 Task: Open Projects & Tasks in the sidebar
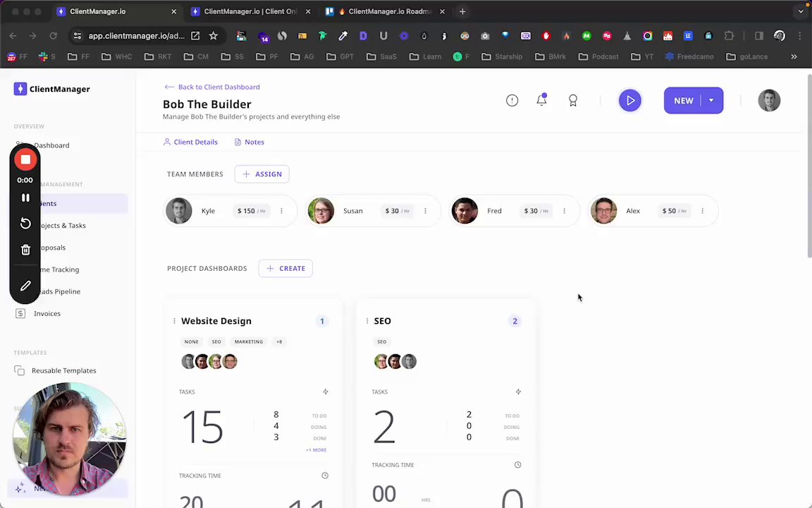tap(63, 226)
